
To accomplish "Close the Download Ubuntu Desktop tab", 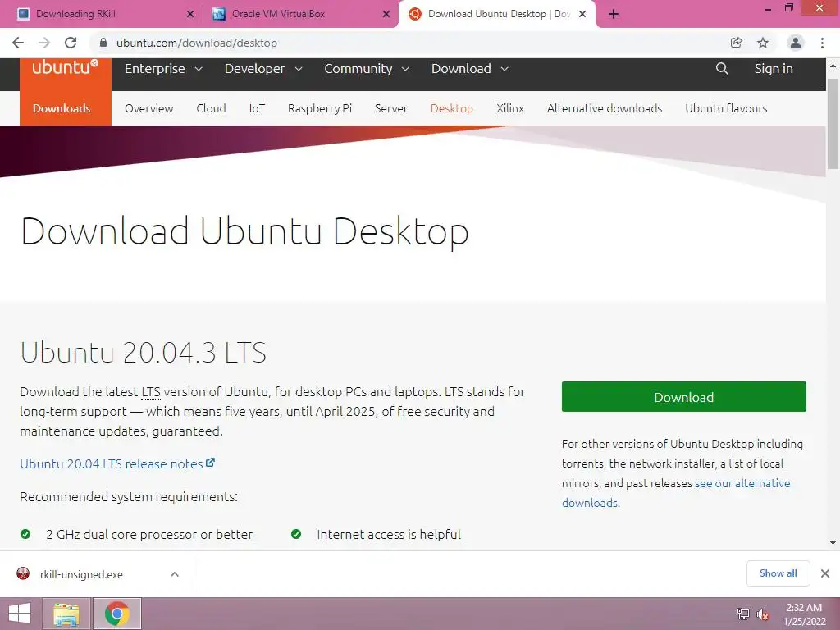I will point(582,14).
